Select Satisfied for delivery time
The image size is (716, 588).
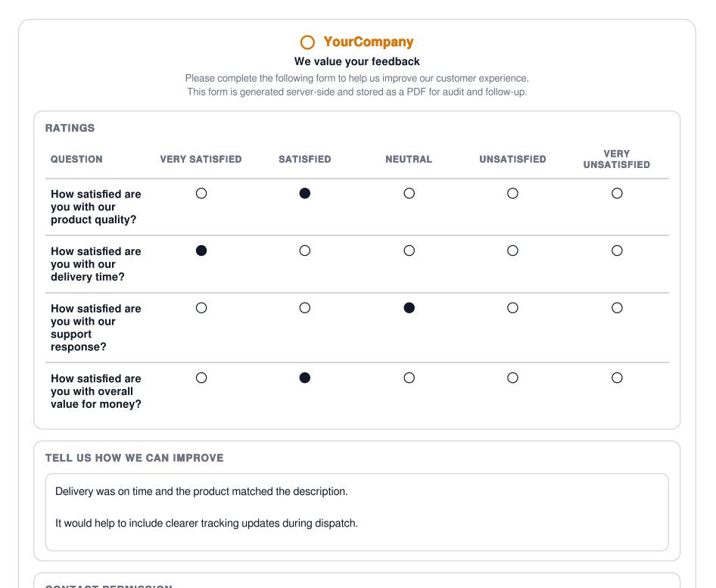point(305,250)
